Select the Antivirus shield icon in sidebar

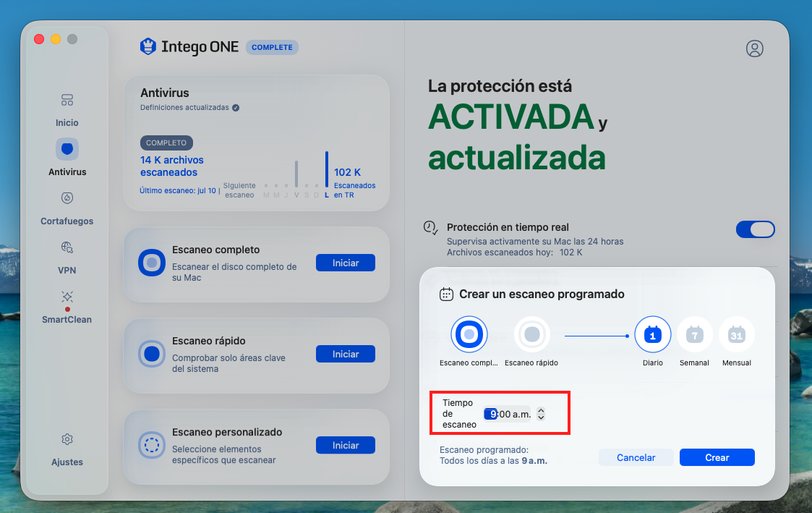click(67, 149)
